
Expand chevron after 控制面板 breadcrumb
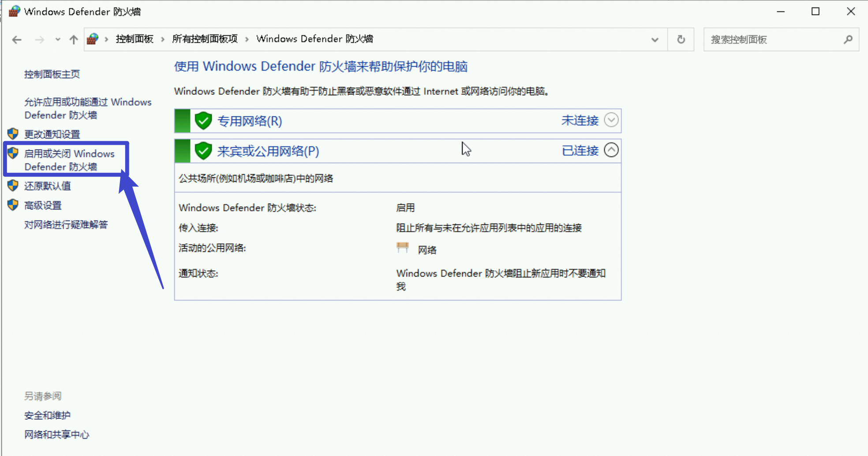[x=163, y=39]
